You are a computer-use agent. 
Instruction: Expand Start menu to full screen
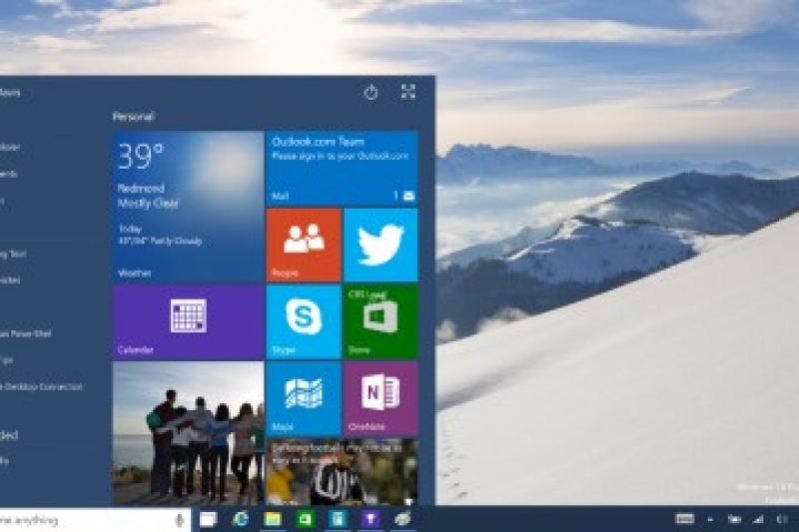pyautogui.click(x=407, y=92)
